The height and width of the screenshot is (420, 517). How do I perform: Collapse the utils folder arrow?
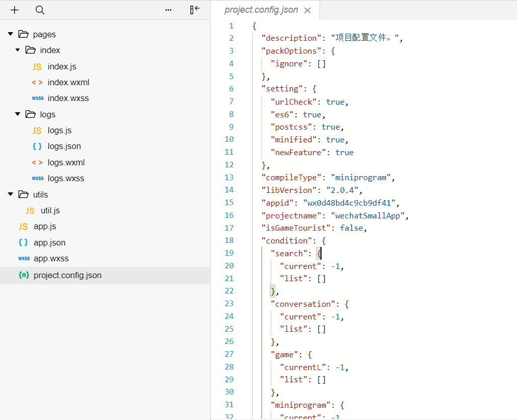pyautogui.click(x=11, y=194)
